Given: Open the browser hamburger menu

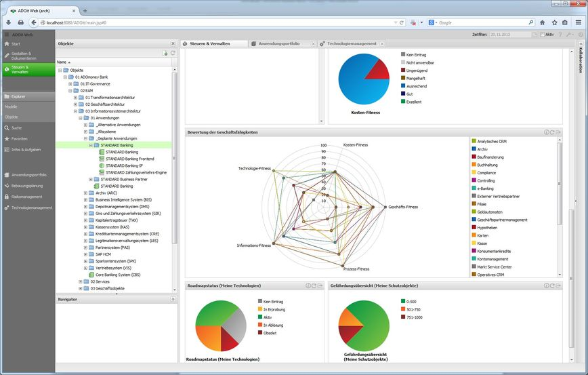Looking at the screenshot, I should 579,22.
